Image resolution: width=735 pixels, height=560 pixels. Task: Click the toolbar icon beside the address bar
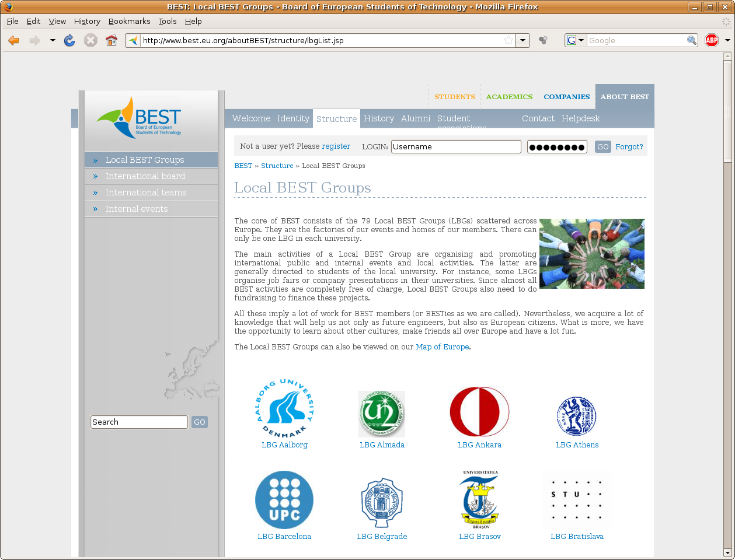pyautogui.click(x=543, y=40)
